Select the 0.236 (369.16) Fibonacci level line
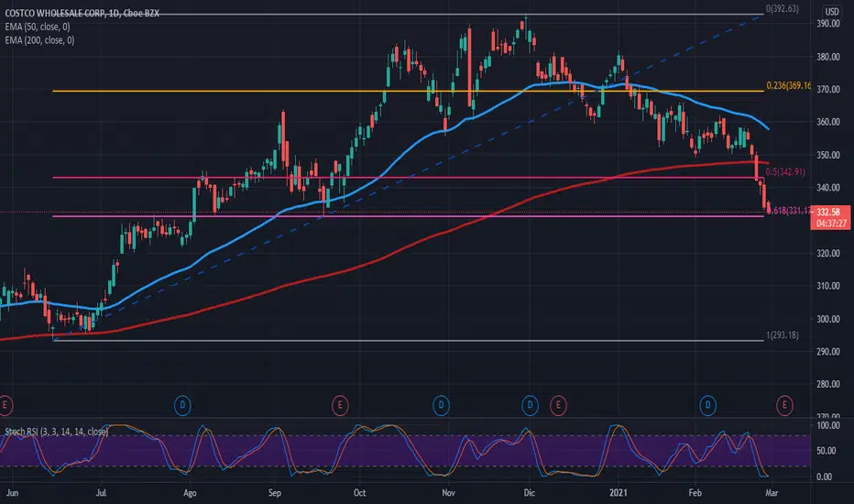 point(409,91)
